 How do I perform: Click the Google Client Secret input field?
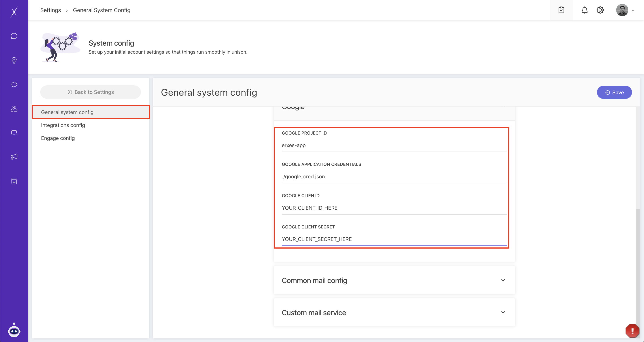394,239
